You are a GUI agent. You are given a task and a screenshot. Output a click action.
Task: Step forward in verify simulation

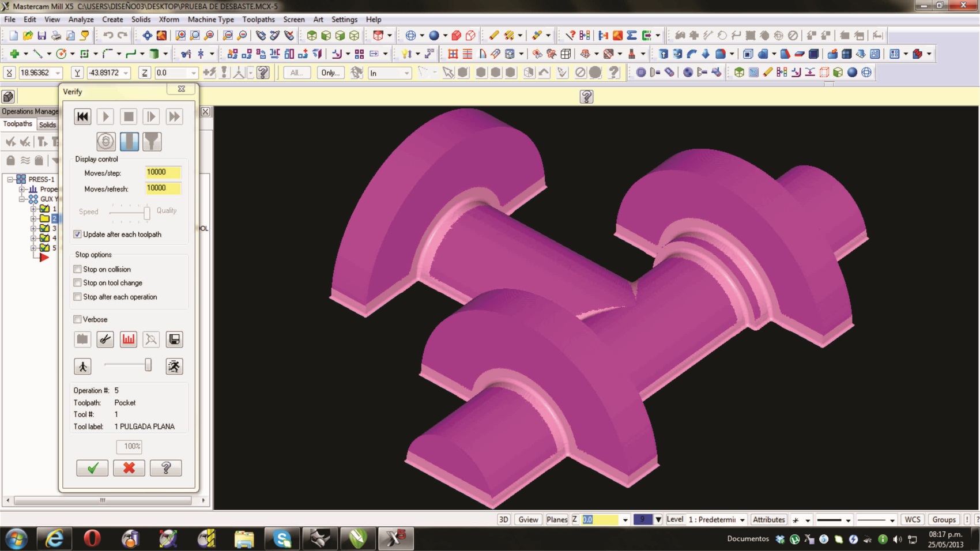click(x=151, y=116)
